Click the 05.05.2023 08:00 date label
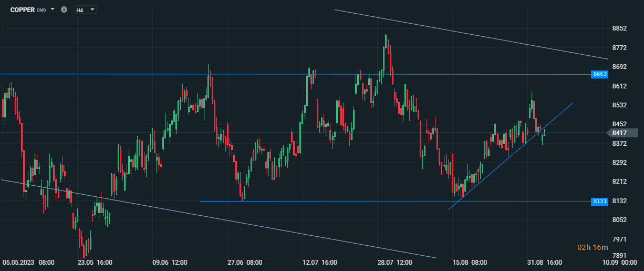 coord(29,262)
